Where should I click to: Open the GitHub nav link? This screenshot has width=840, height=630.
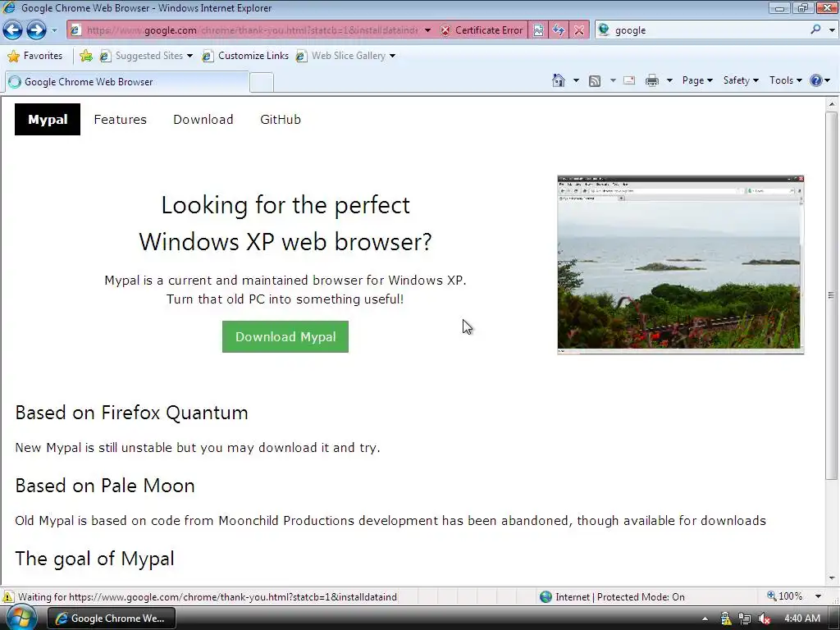click(x=281, y=120)
